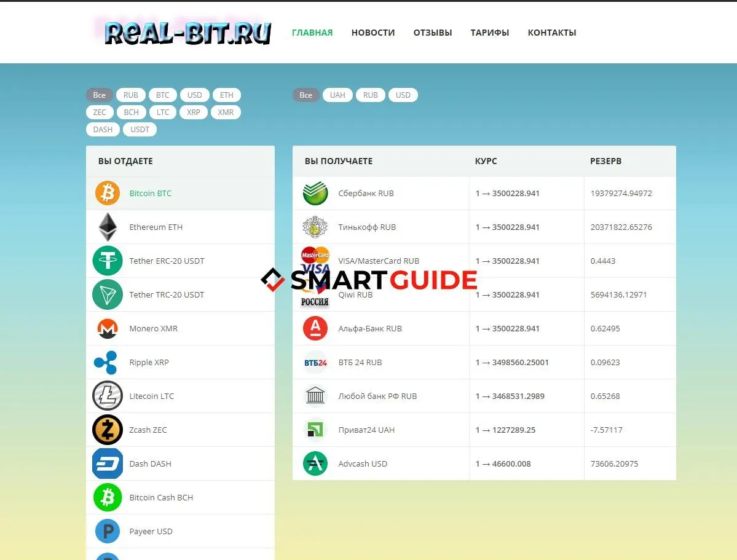Enable the BTC currency filter pill
The image size is (737, 560).
pyautogui.click(x=162, y=95)
